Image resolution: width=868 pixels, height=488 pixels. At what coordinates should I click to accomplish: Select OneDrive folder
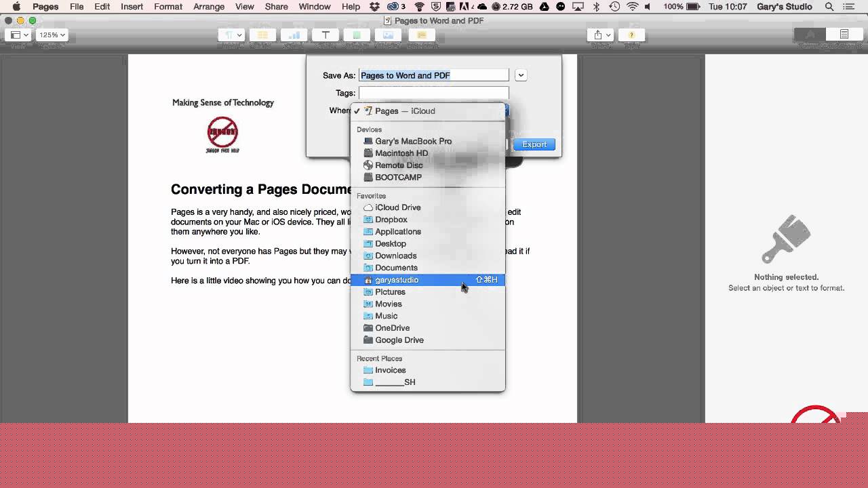click(x=428, y=328)
